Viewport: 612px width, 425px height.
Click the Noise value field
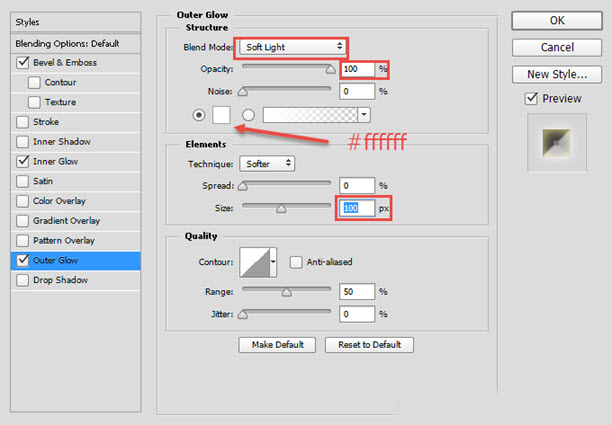357,92
